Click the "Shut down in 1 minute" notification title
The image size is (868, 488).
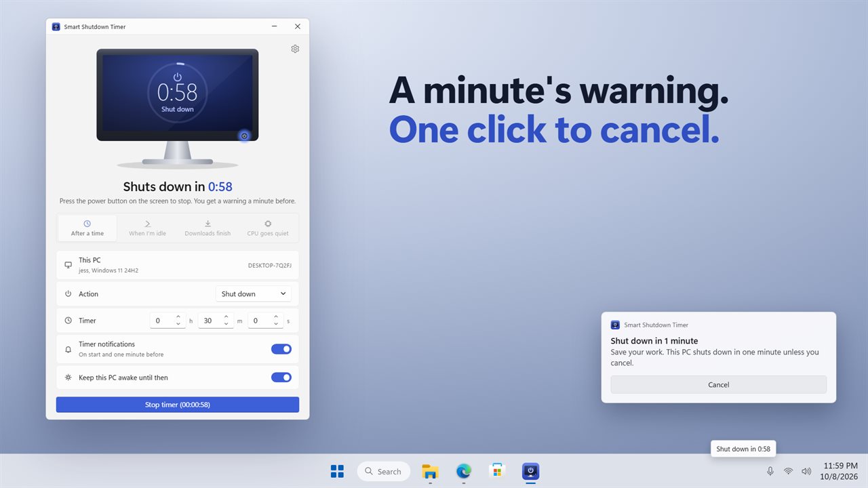pyautogui.click(x=654, y=341)
